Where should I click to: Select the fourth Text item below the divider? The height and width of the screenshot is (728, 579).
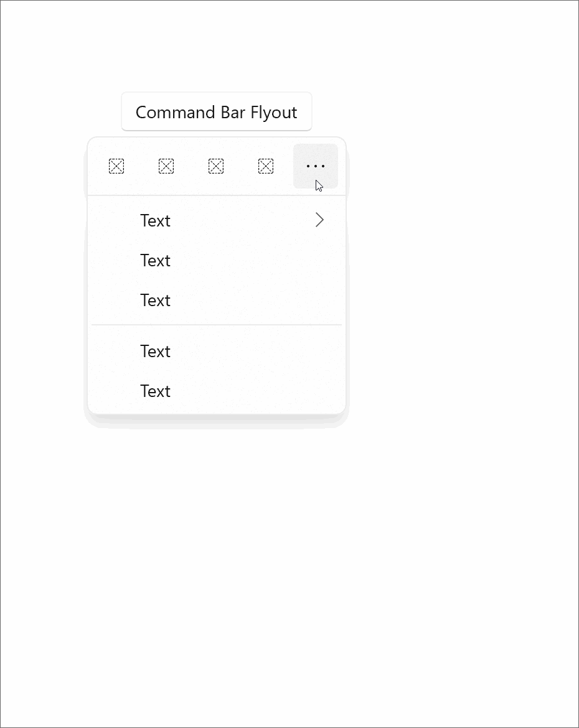coord(155,351)
